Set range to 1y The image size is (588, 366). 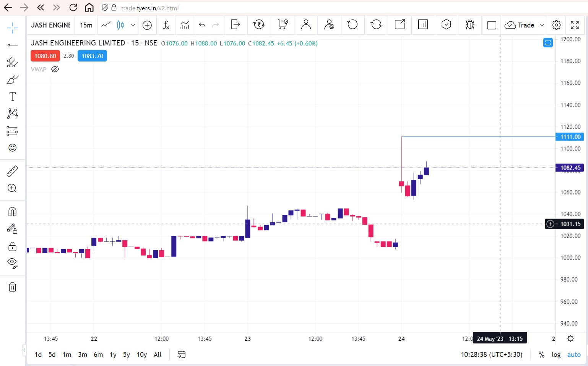pyautogui.click(x=113, y=355)
